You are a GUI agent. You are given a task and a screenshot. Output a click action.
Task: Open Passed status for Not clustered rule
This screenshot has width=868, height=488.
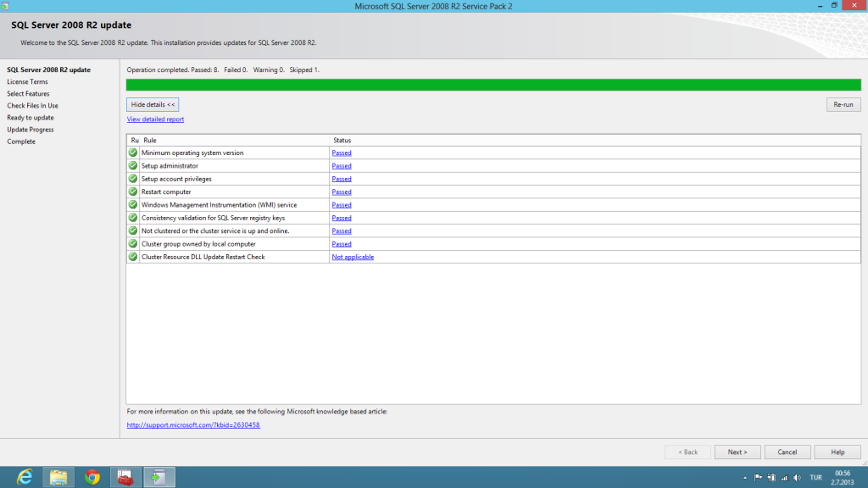point(342,230)
